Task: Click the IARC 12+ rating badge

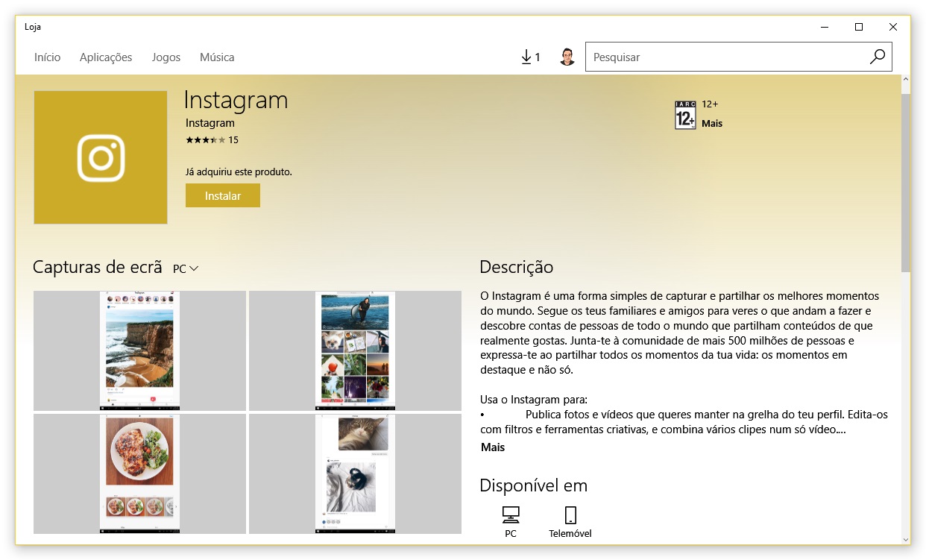Action: [685, 115]
